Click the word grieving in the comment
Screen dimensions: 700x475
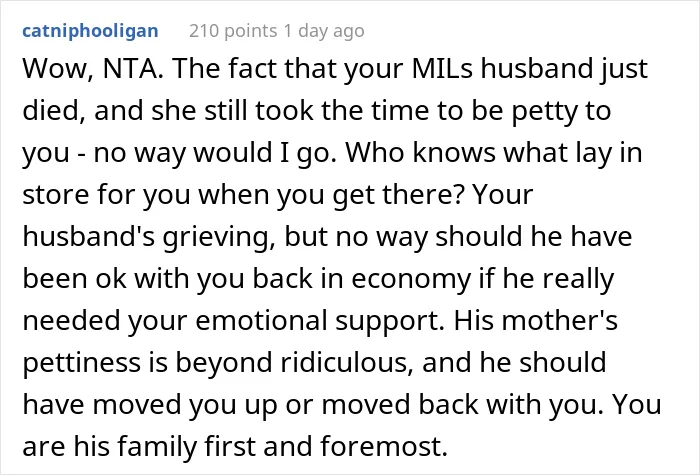tap(219, 238)
